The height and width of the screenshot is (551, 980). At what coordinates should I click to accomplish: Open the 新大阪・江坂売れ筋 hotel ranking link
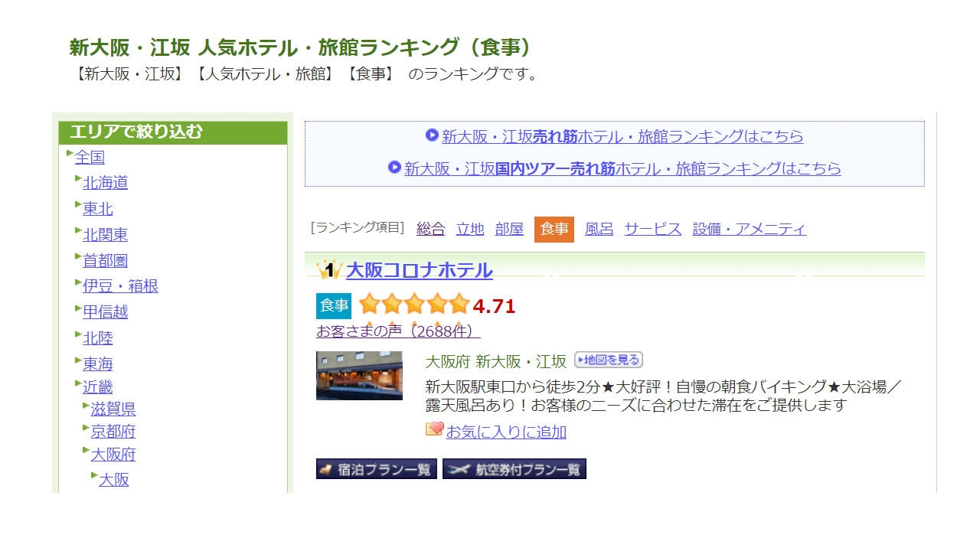[622, 137]
